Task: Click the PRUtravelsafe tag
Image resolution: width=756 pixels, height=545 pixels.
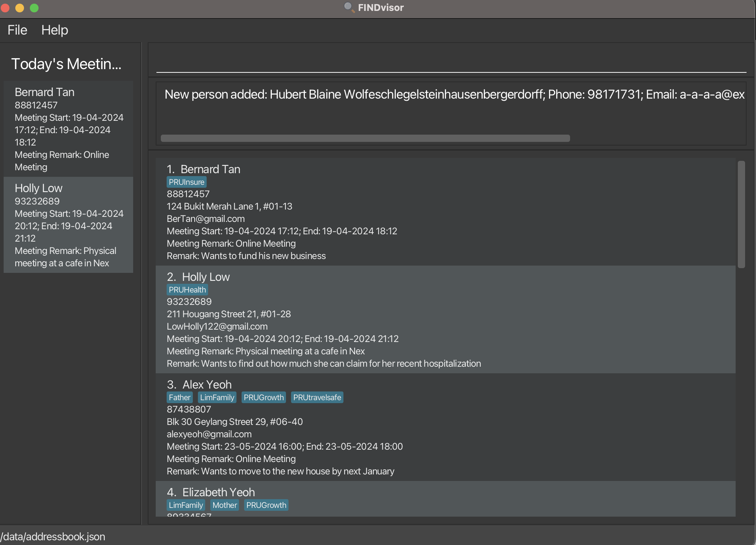Action: click(317, 397)
